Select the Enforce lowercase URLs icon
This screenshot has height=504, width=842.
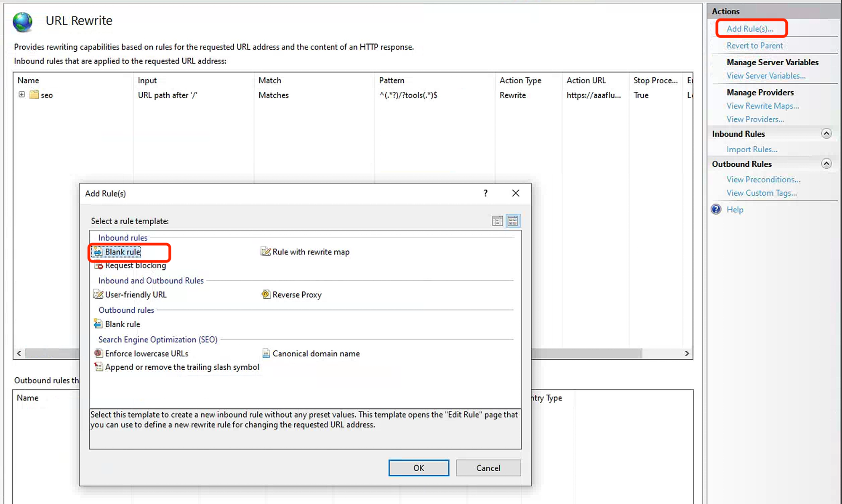[x=98, y=353]
